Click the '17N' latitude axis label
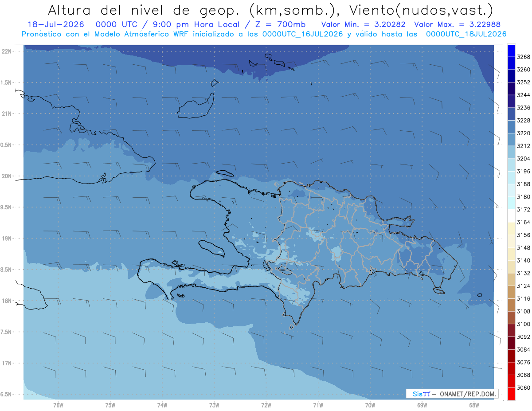Screen dimensions: 532x411 coord(8,363)
